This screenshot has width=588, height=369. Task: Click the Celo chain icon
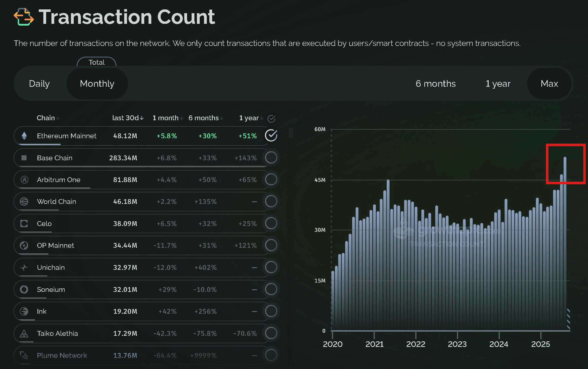pyautogui.click(x=24, y=224)
